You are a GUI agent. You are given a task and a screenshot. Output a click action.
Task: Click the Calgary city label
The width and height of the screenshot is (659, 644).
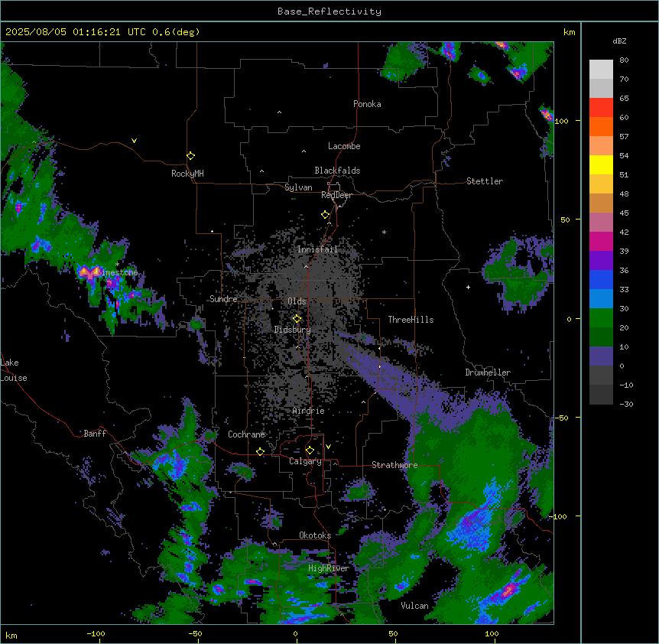[x=305, y=461]
